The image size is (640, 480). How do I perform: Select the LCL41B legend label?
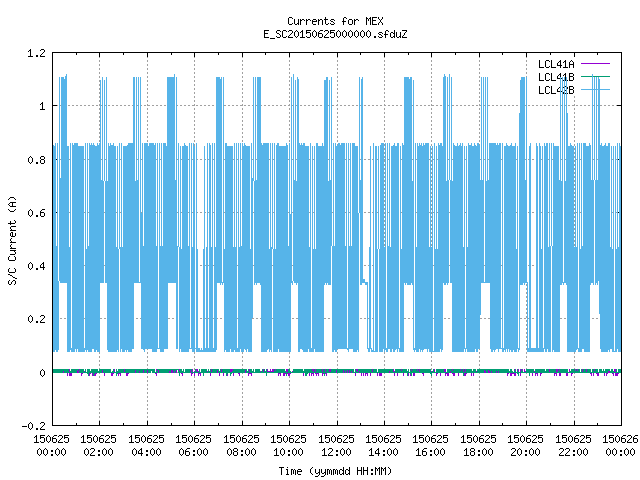pyautogui.click(x=556, y=77)
